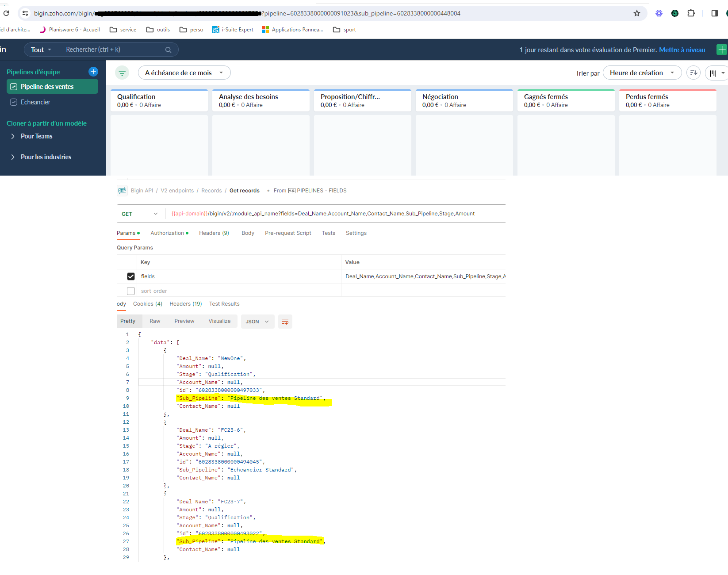
Task: Click the Bigin API breadcrumb link
Action: 142,191
